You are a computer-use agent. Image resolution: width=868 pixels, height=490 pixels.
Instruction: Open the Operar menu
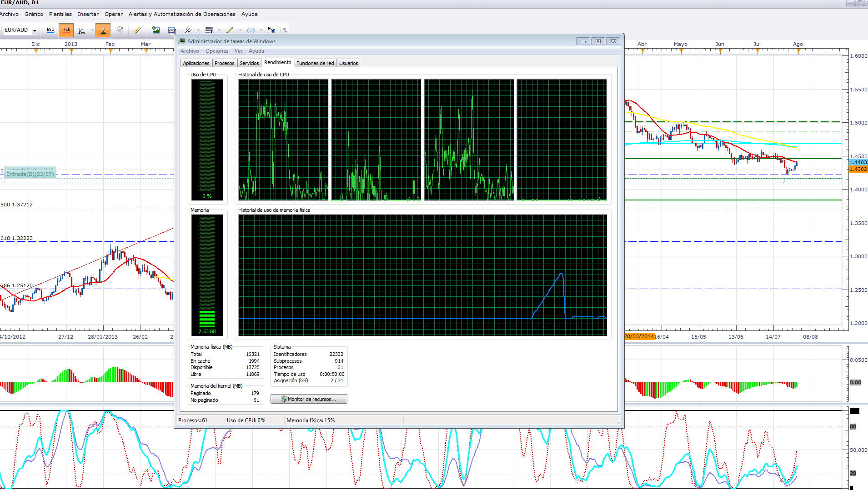click(x=114, y=14)
